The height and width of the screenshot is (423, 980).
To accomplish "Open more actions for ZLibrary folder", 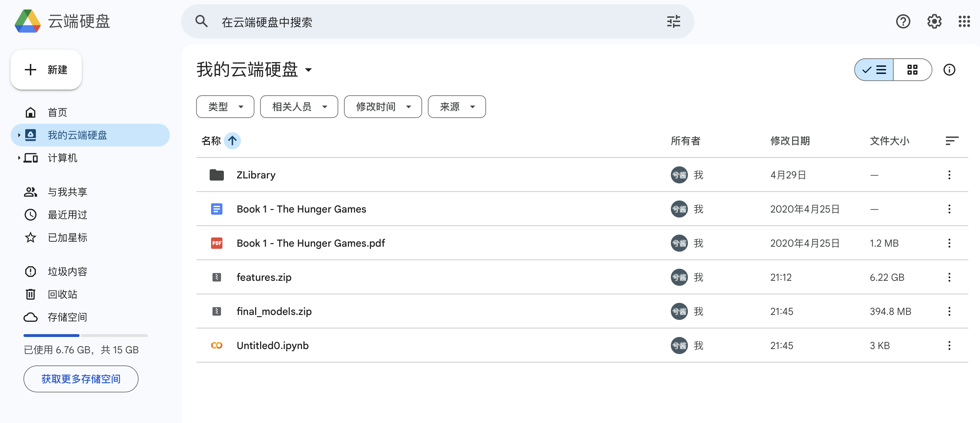I will [949, 175].
